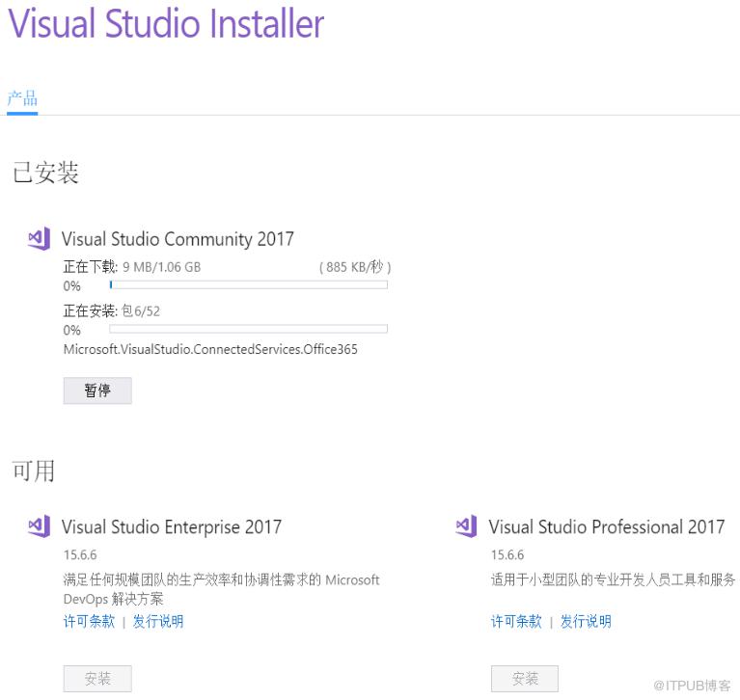The width and height of the screenshot is (740, 700).
Task: Click version 15.6.6 under Enterprise 2017
Action: point(80,554)
